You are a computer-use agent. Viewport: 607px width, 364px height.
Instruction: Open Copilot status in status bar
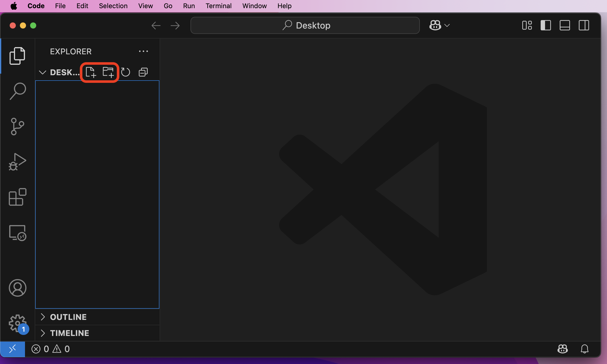point(563,349)
